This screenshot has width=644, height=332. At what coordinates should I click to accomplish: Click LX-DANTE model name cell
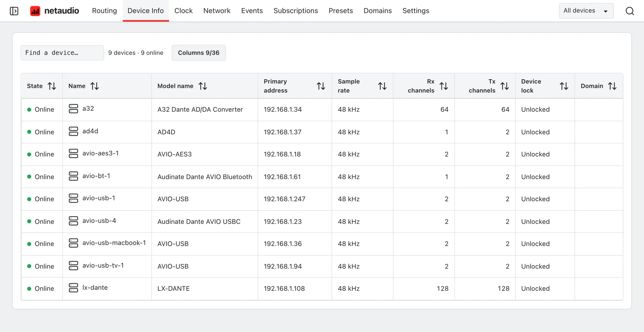click(x=174, y=289)
